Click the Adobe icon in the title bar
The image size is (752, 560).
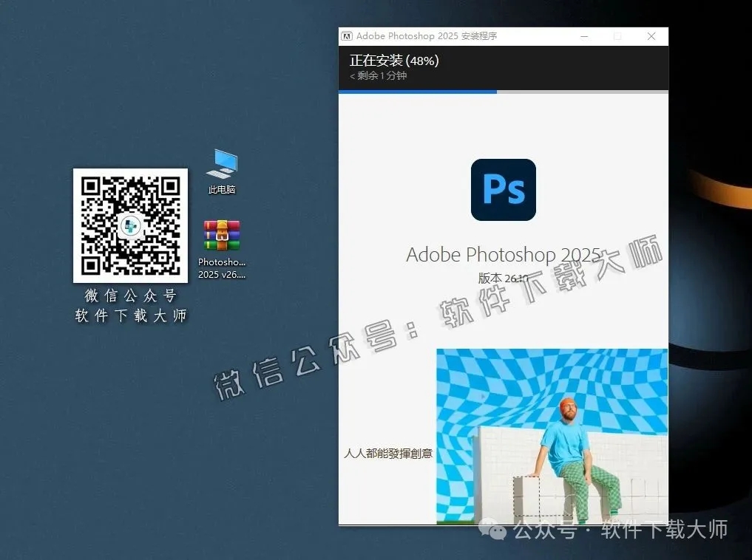347,35
